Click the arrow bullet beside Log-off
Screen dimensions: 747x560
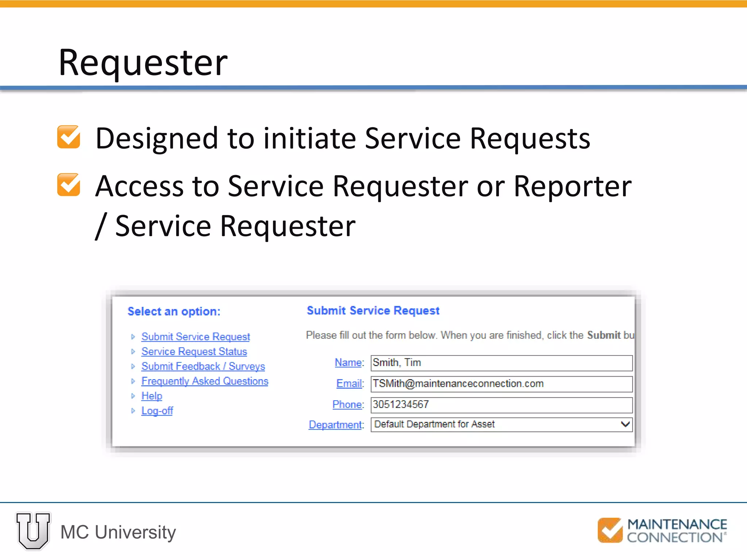(x=133, y=411)
